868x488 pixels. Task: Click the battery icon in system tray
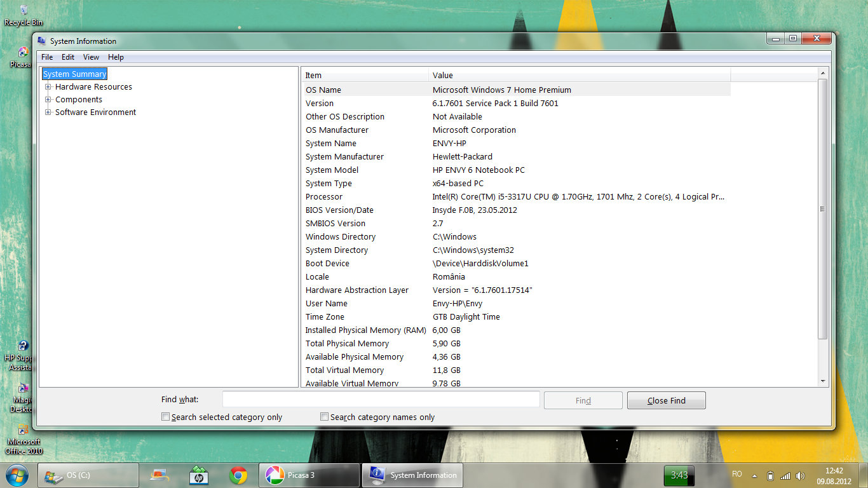770,475
